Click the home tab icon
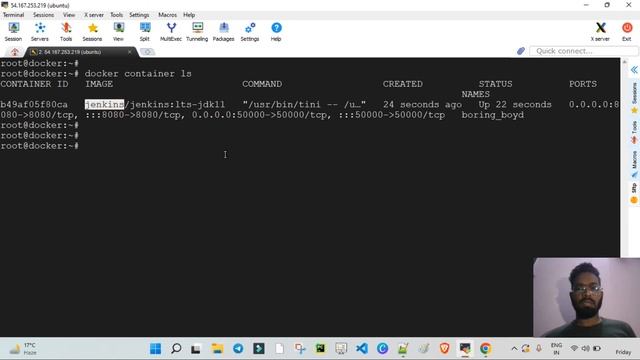 tap(15, 52)
